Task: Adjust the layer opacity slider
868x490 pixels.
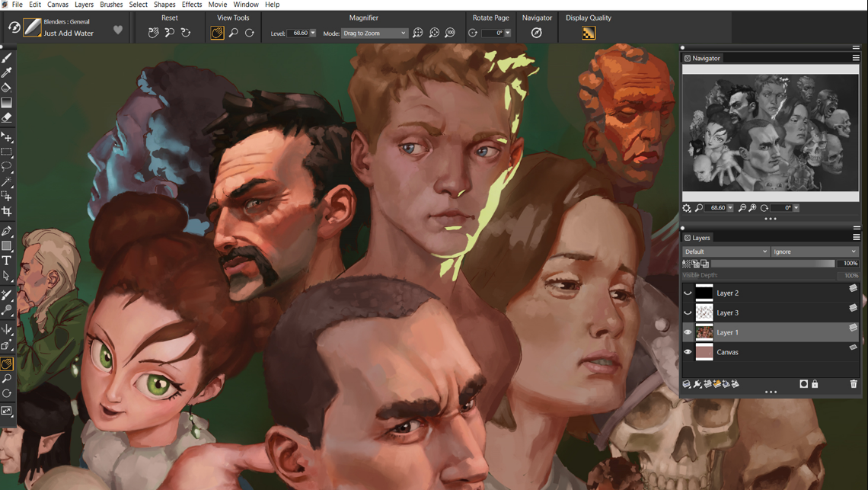Action: tap(773, 264)
